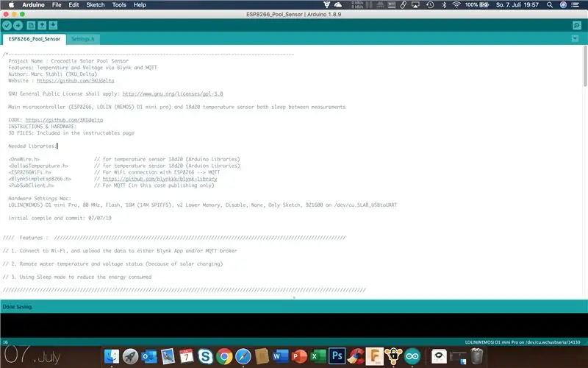Open a sketch using the Open arrow icon
The image size is (588, 368).
(42, 25)
